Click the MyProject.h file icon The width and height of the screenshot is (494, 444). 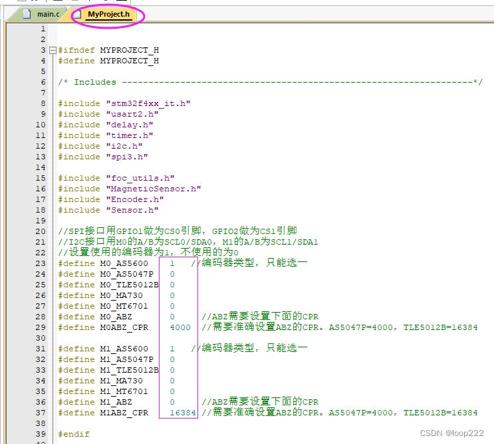tap(77, 14)
